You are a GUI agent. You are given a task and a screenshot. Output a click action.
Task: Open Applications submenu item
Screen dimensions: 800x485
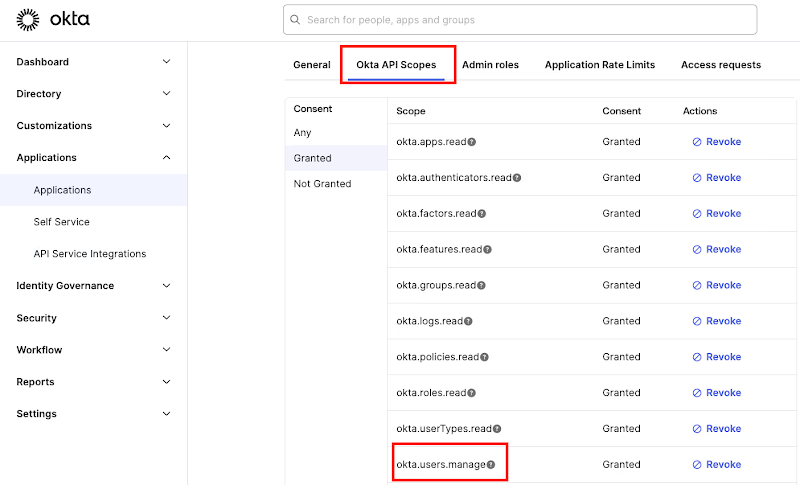click(93, 190)
